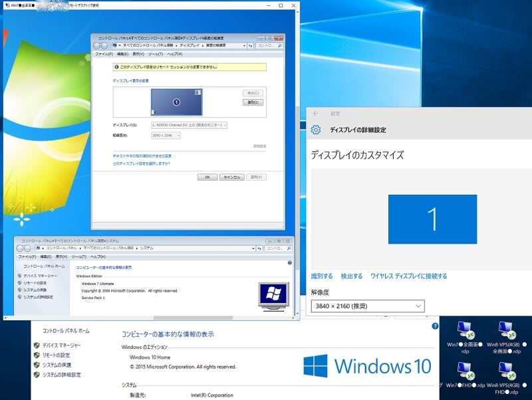Viewport: 532px width, 400px height.
Task: Open 編集(E) menu in Win7 resolution window
Action: coord(122,54)
